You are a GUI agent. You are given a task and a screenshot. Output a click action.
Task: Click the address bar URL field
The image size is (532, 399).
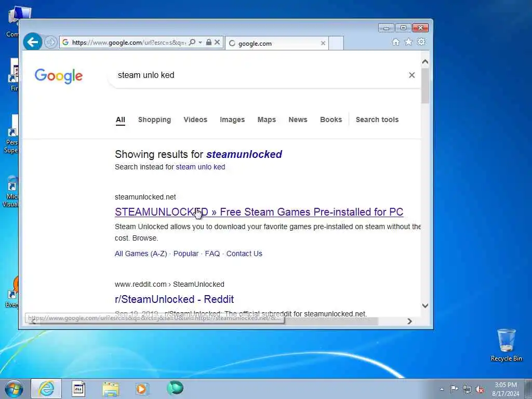[x=129, y=43]
